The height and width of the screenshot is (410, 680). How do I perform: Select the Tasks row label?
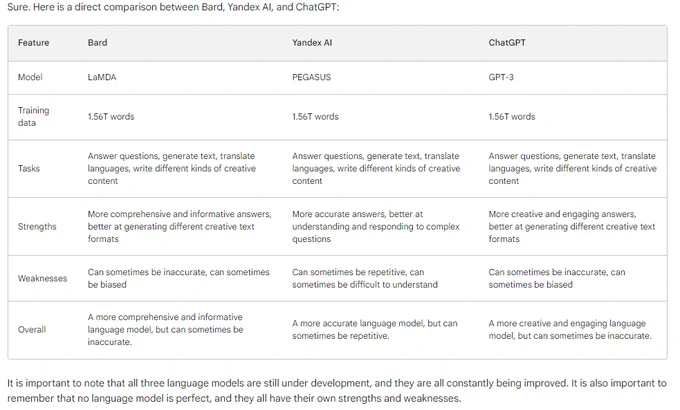click(29, 168)
